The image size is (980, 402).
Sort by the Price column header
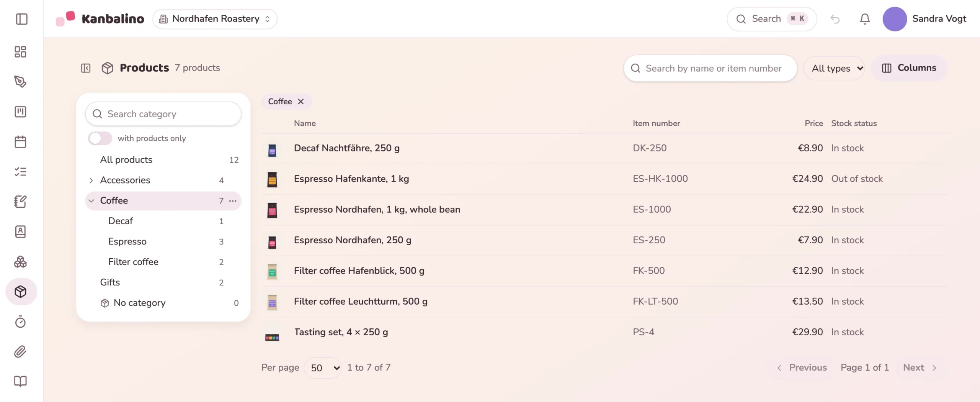pyautogui.click(x=813, y=123)
